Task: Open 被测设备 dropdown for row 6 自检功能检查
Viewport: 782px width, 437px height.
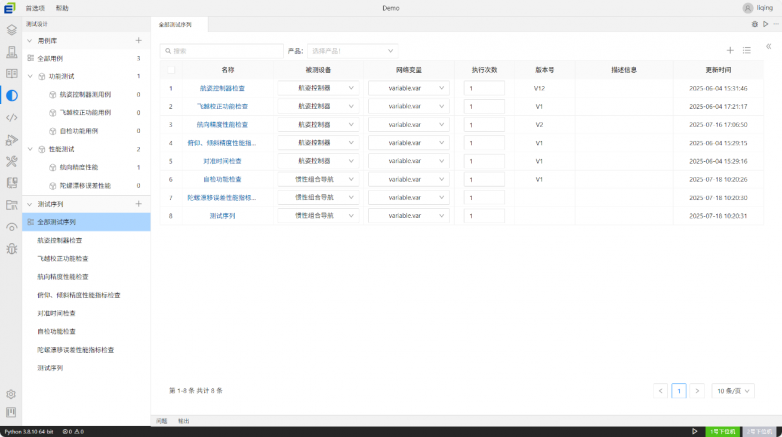Action: coord(318,179)
